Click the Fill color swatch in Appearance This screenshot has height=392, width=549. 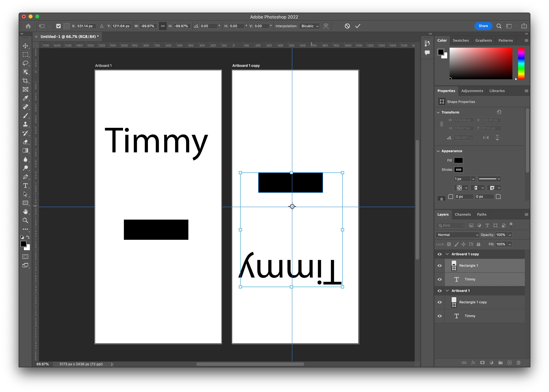point(459,160)
